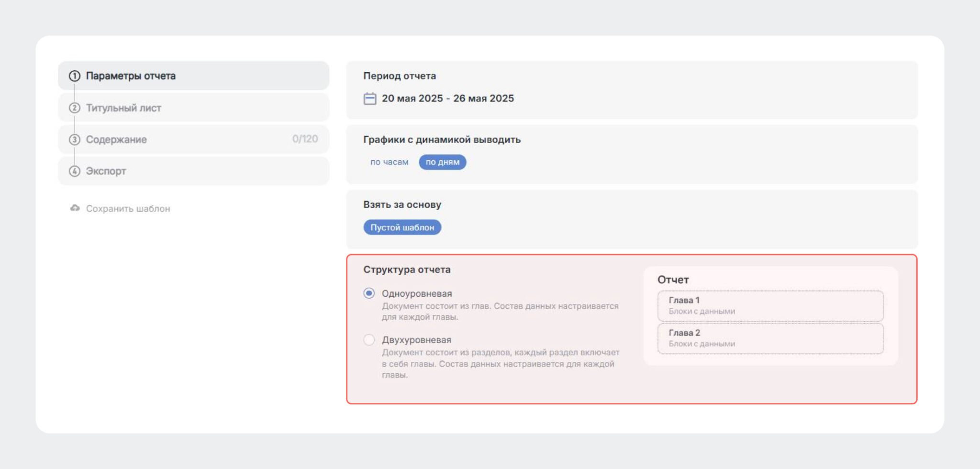
Task: Click the 0/120 counter in Содержание
Action: point(305,139)
